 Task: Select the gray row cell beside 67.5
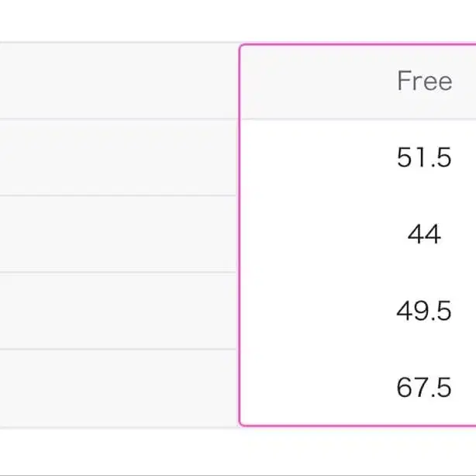[x=118, y=388]
